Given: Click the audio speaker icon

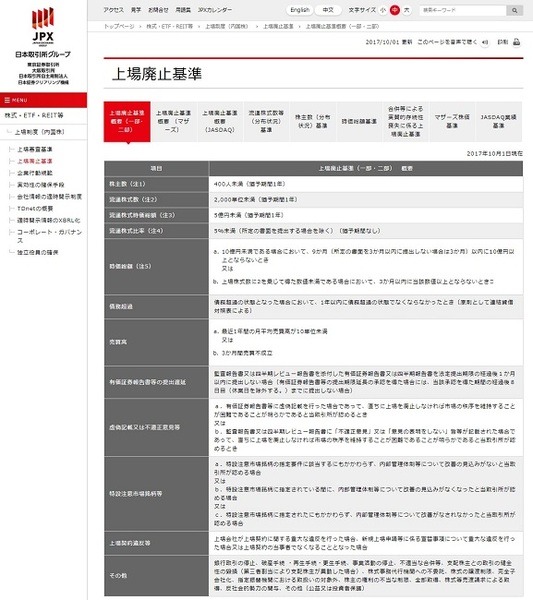Looking at the screenshot, I should (x=485, y=42).
